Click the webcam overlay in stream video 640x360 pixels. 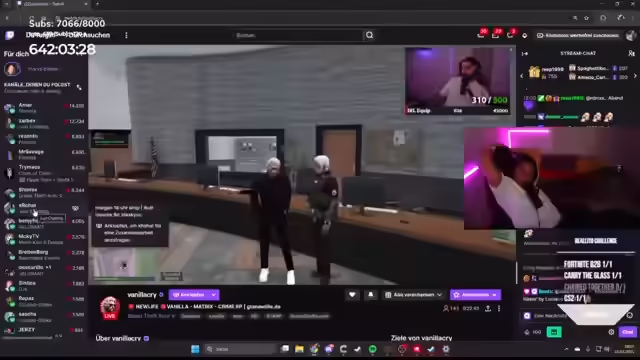tap(458, 81)
